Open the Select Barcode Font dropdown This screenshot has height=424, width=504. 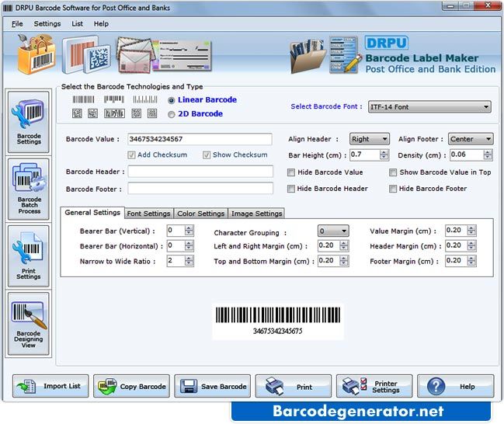(429, 106)
